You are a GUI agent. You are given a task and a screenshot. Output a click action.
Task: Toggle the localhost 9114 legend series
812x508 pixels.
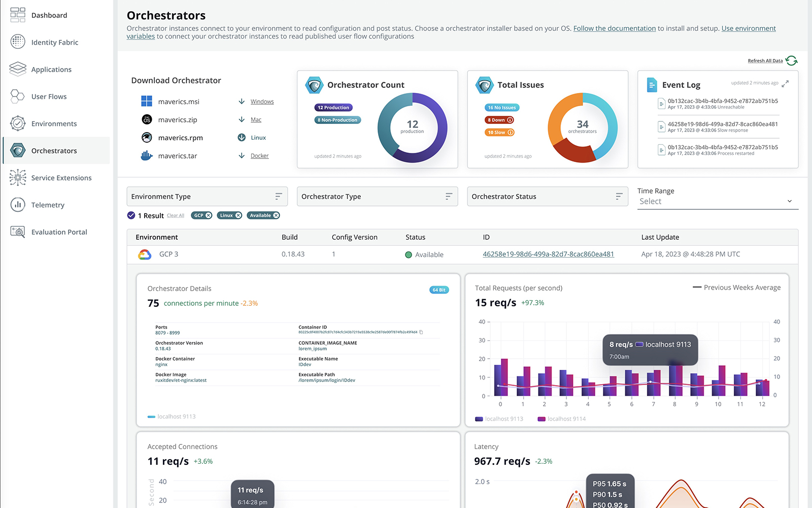click(x=561, y=419)
